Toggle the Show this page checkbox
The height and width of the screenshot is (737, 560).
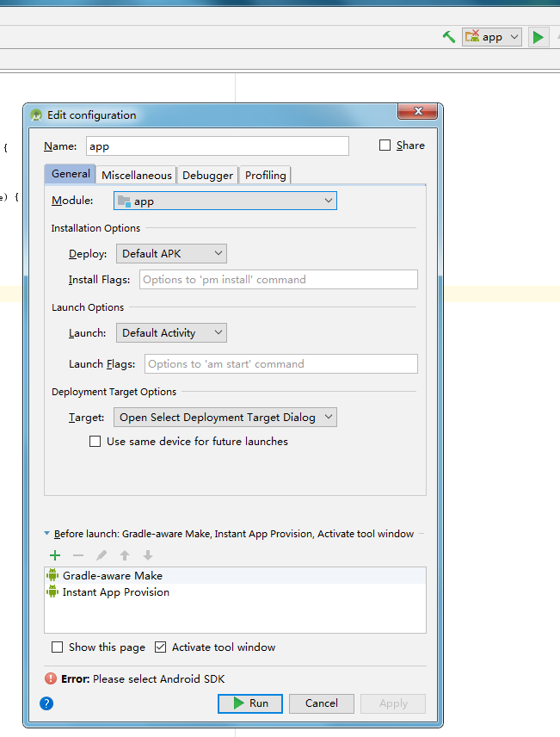pyautogui.click(x=58, y=647)
